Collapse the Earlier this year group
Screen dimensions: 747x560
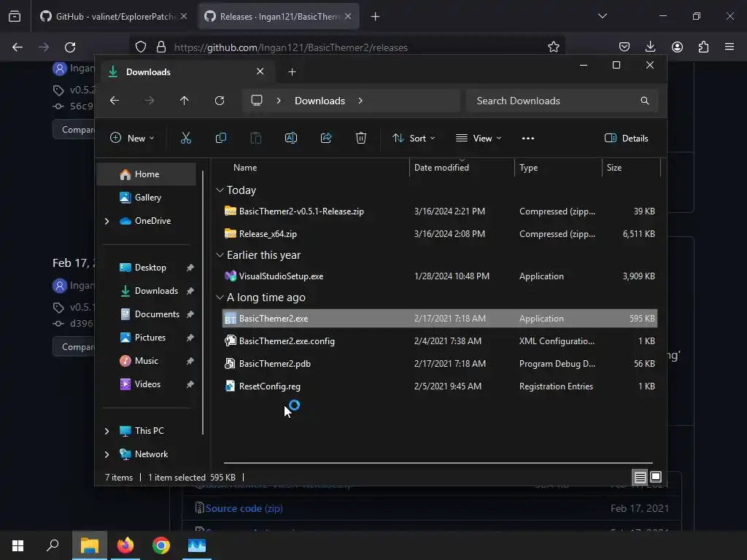(220, 255)
